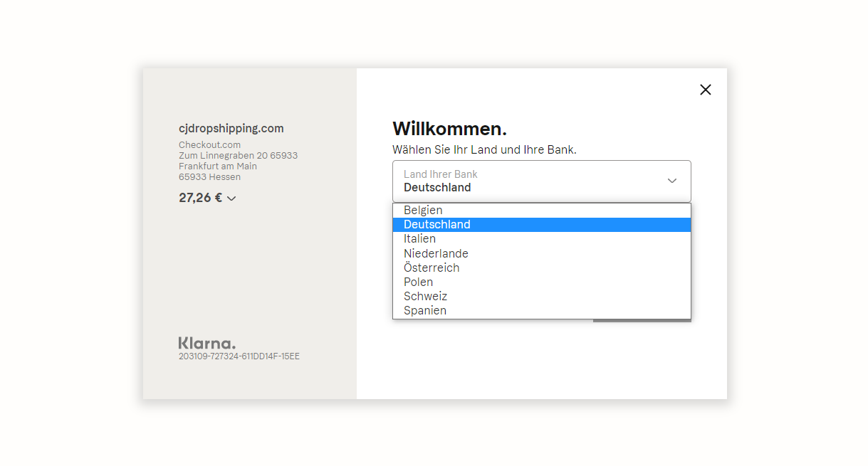
Task: Pick Spanien from the country list
Action: click(x=425, y=310)
